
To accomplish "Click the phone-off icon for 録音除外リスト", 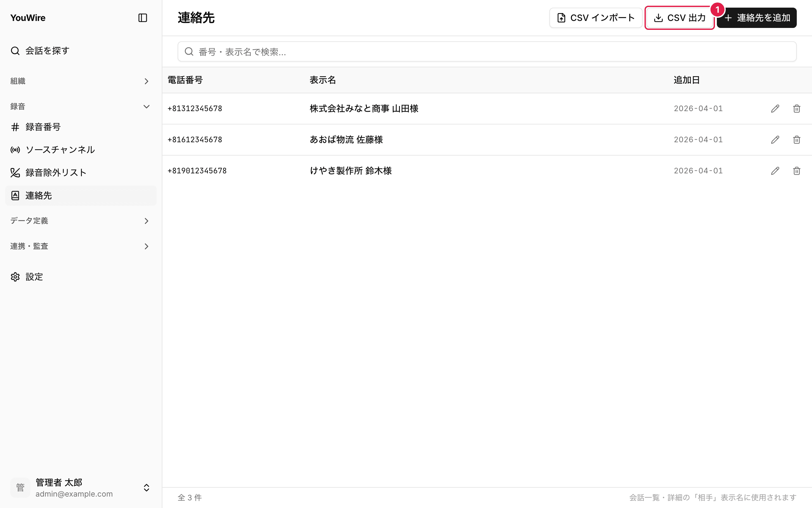I will click(x=15, y=173).
